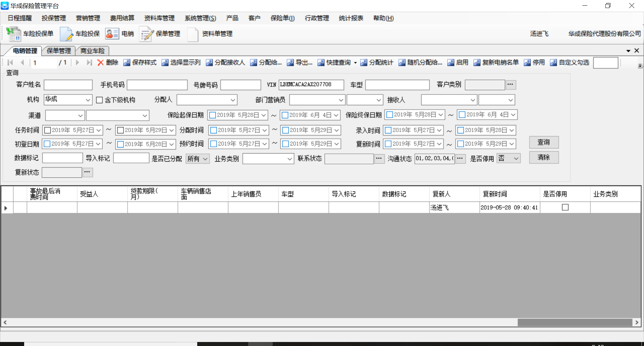Open the first 部门营销员 dropdown
This screenshot has height=346, width=644.
pyautogui.click(x=341, y=100)
